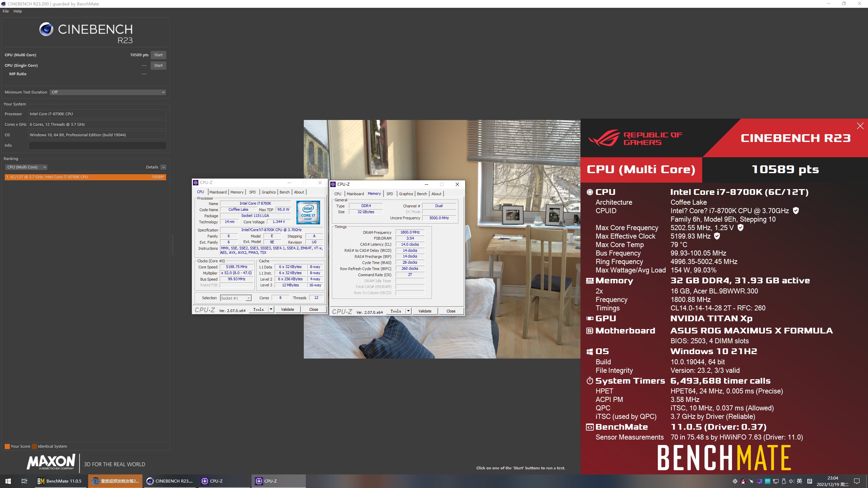Click Validate in left CPU-Z window
The image size is (868, 488).
click(288, 309)
